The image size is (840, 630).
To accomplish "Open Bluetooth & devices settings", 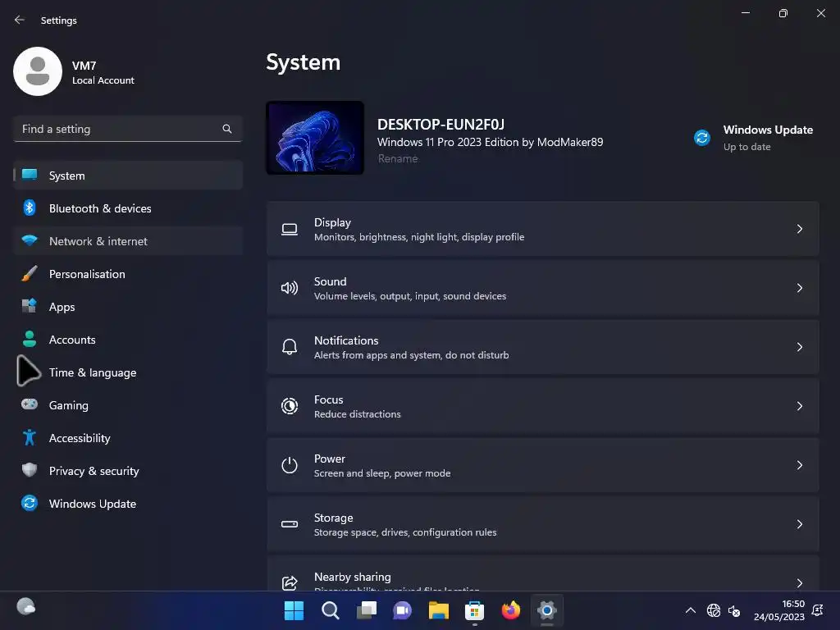I will 128,208.
